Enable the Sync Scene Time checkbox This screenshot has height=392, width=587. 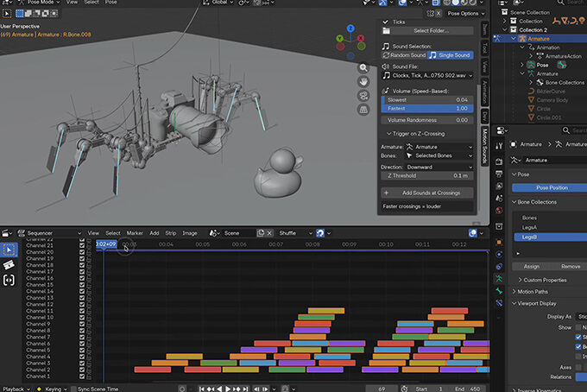pyautogui.click(x=72, y=389)
